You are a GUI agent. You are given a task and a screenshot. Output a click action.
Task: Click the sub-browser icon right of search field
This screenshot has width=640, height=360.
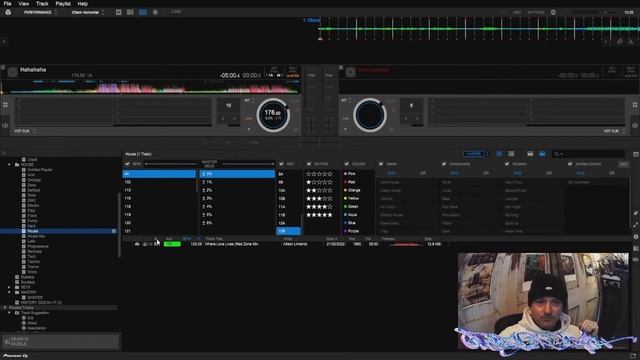(636, 154)
